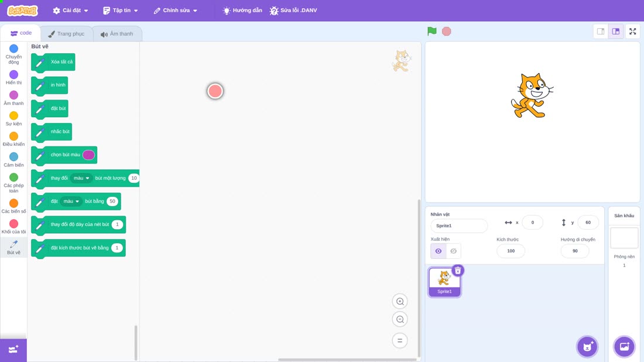Viewport: 644px width, 362px height.
Task: Open the Chỉnh sửa edit menu
Action: pyautogui.click(x=176, y=11)
